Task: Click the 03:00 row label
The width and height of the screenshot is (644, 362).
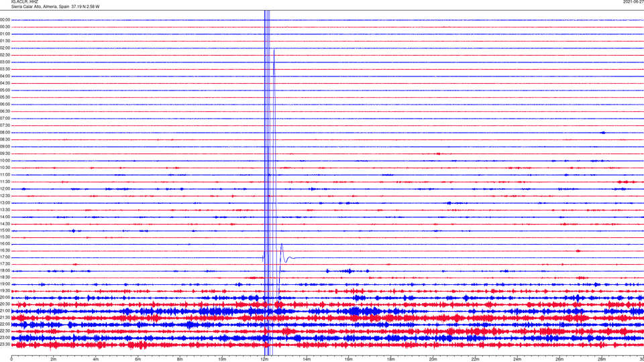Action: coord(5,62)
